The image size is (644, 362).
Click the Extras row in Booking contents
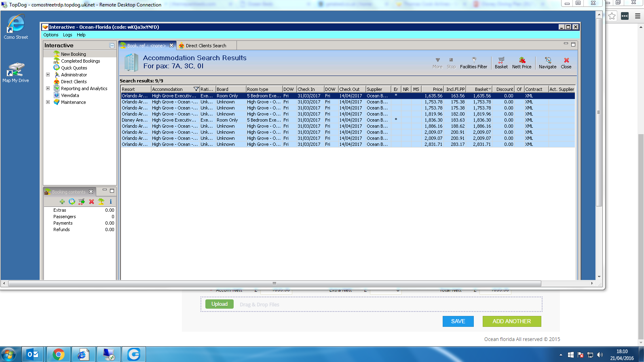tap(79, 210)
